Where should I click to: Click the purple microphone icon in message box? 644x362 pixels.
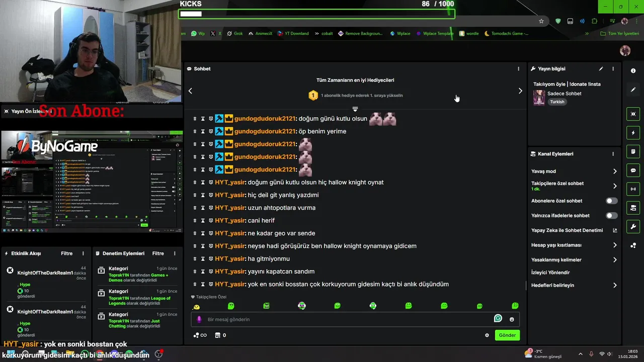click(199, 319)
